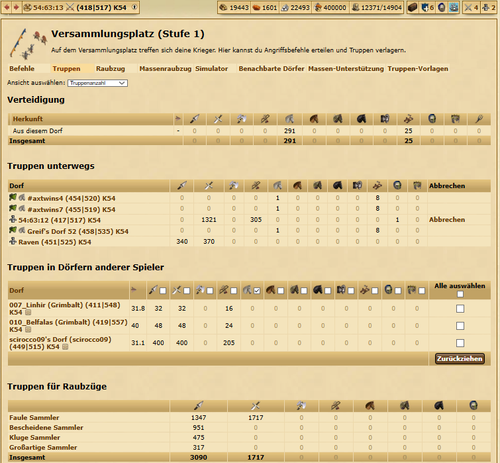Open incoming attacks crossed swords icon showing 4
500x463 pixels.
[468, 7]
